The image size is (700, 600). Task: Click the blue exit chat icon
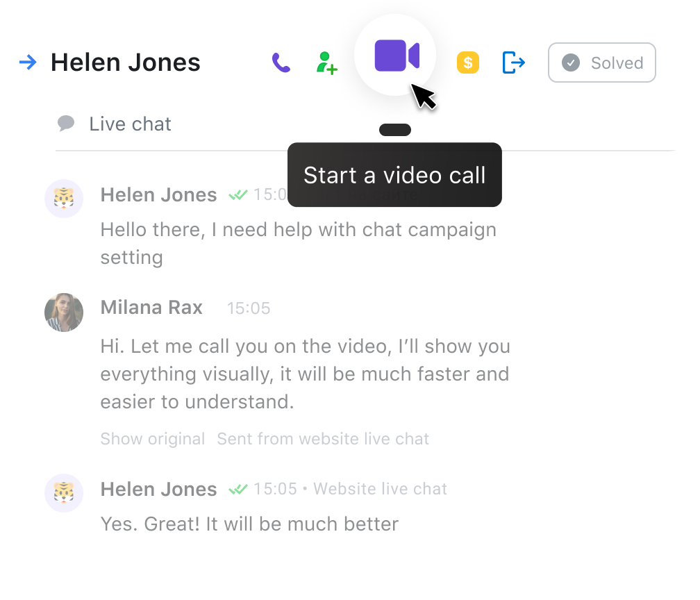click(x=513, y=63)
